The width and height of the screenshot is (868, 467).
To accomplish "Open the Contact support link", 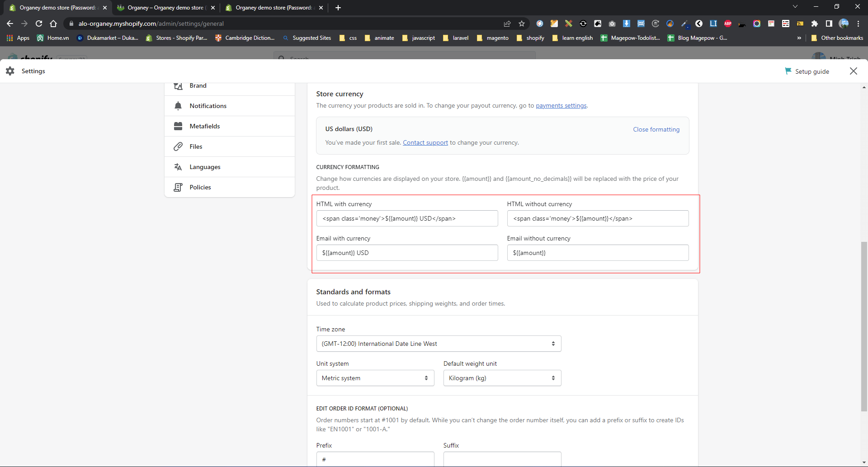I will [425, 142].
